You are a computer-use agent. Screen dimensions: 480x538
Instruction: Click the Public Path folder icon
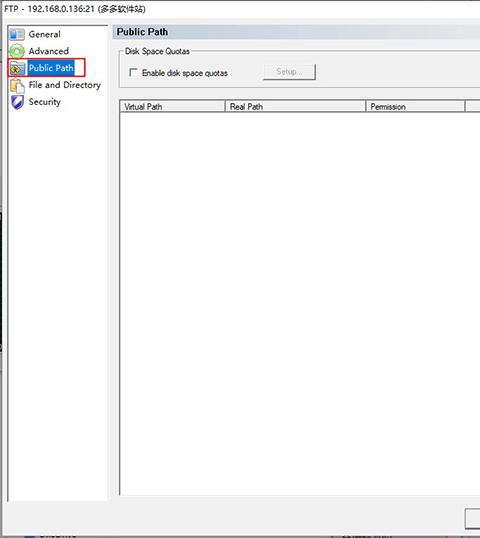coord(17,68)
